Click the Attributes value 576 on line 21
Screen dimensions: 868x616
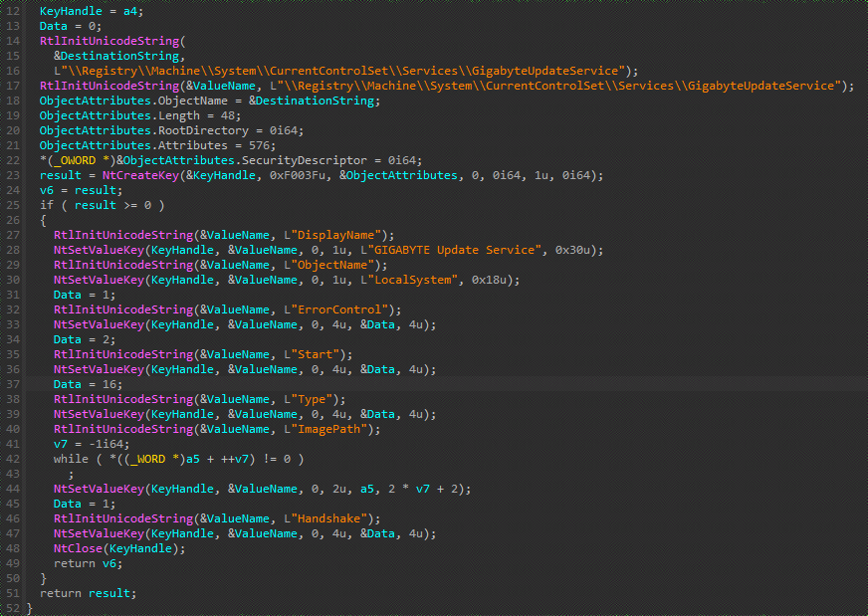click(x=259, y=146)
